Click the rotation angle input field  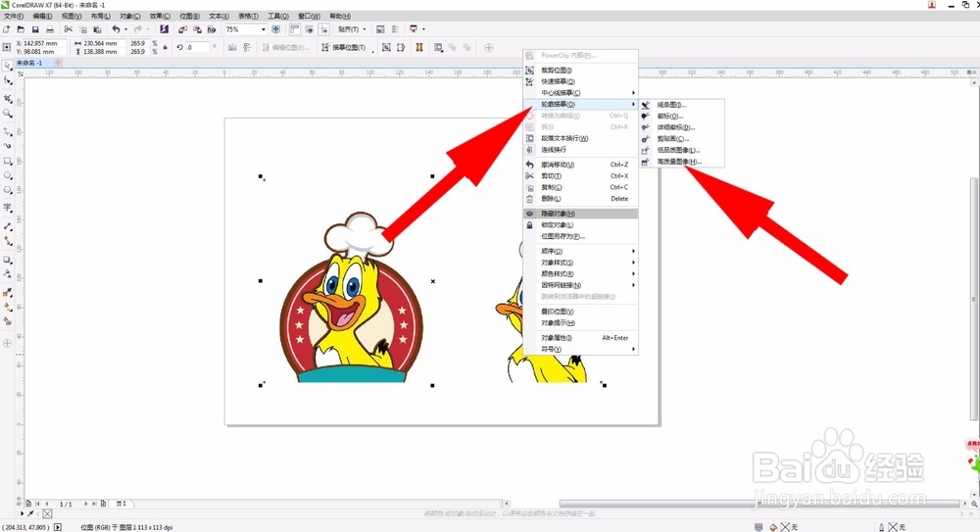[198, 47]
